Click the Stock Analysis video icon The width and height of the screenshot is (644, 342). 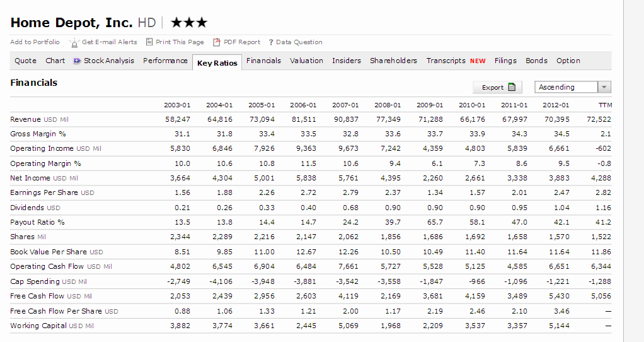tap(77, 61)
